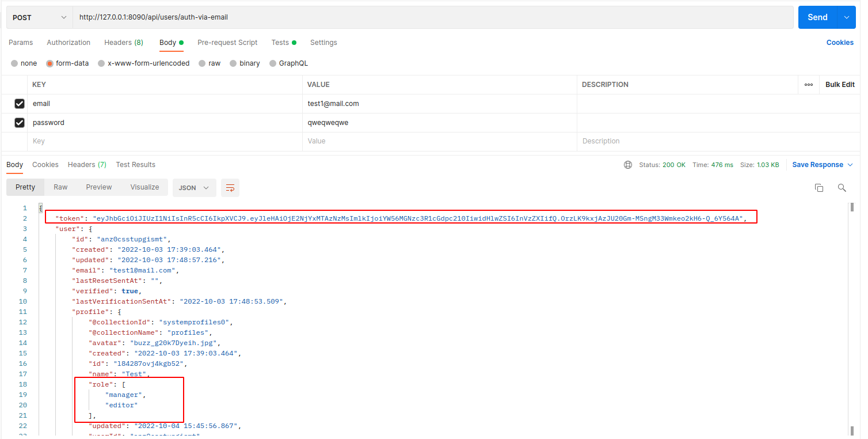The width and height of the screenshot is (868, 439).
Task: Open the Send button's dropdown arrow
Action: tap(846, 17)
